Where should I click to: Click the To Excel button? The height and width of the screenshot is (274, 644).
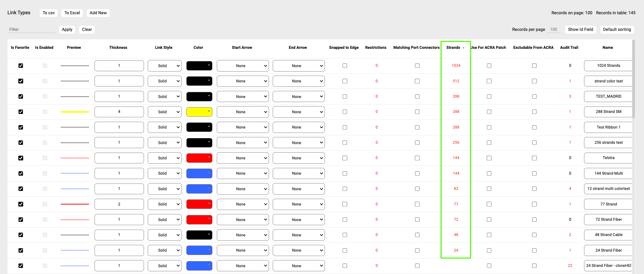point(72,13)
